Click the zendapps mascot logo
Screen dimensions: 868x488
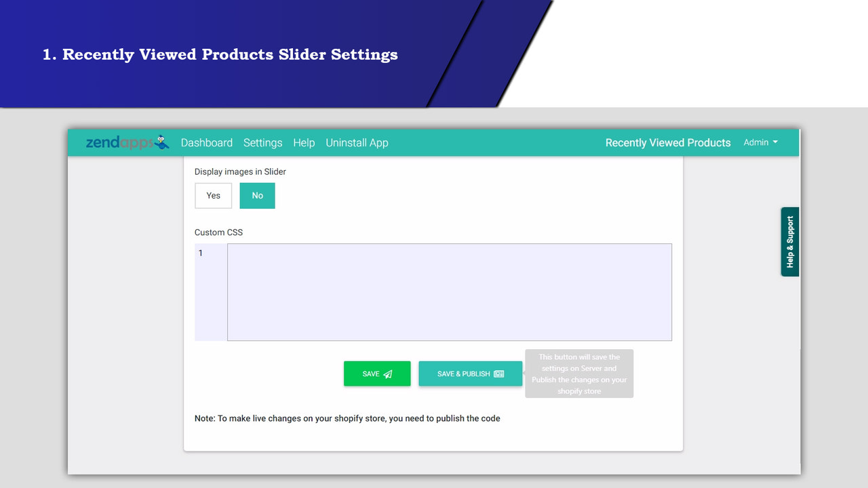click(x=161, y=142)
